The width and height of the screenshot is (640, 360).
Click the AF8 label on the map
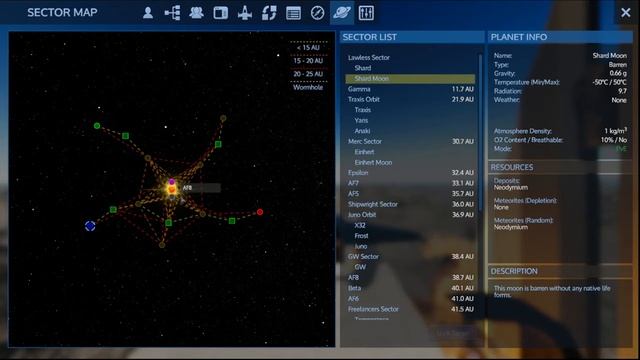point(187,188)
